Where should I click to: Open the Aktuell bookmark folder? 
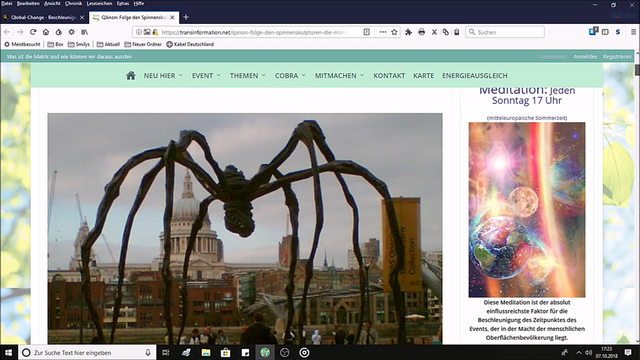click(108, 44)
